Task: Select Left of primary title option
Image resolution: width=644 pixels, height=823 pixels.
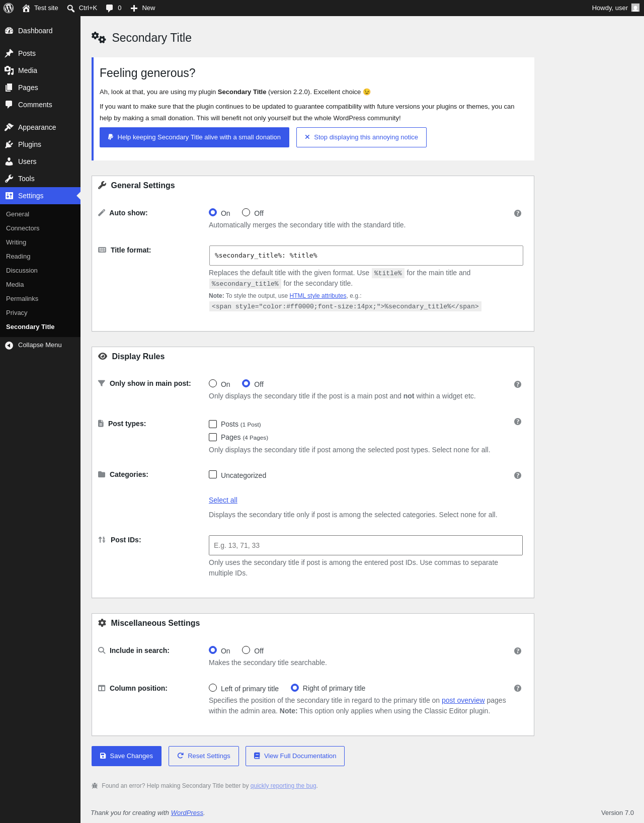Action: pyautogui.click(x=213, y=688)
